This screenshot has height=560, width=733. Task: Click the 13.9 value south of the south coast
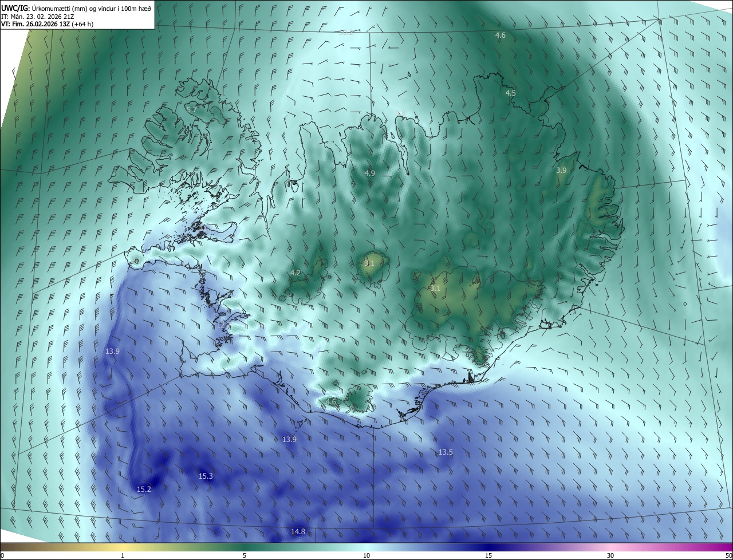[x=289, y=440]
